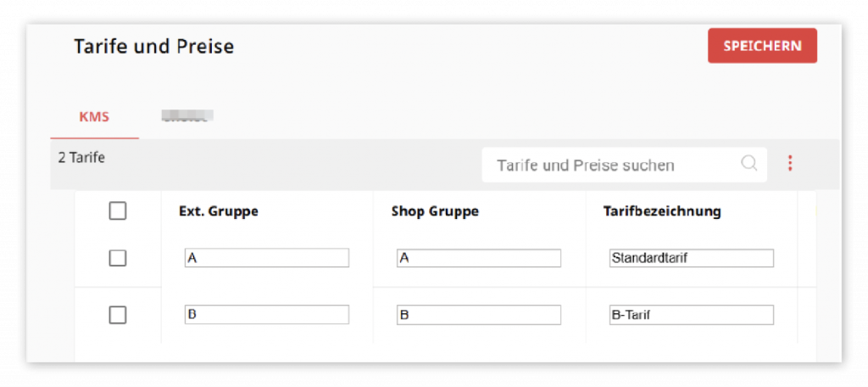Edit the Shop Gruppe field containing A
This screenshot has height=387, width=868.
click(479, 258)
